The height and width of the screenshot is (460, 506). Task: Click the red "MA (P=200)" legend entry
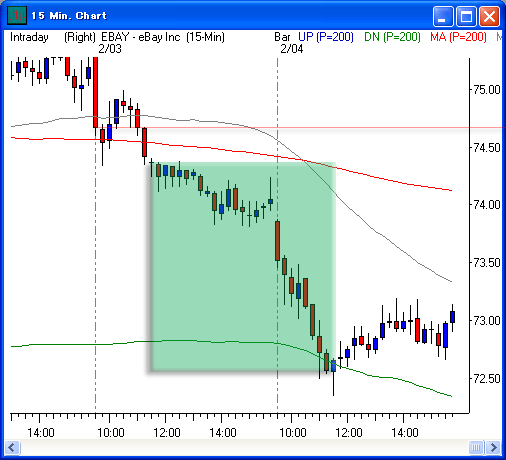coord(458,37)
